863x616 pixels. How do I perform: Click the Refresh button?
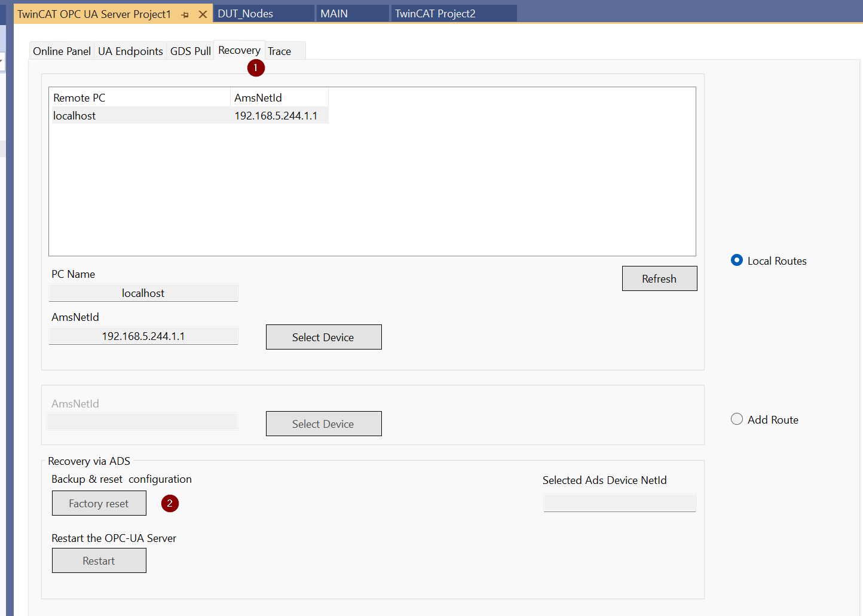pos(659,278)
